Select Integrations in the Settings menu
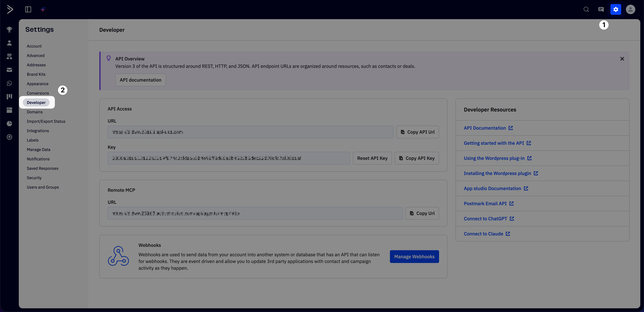This screenshot has width=644, height=312. tap(38, 131)
